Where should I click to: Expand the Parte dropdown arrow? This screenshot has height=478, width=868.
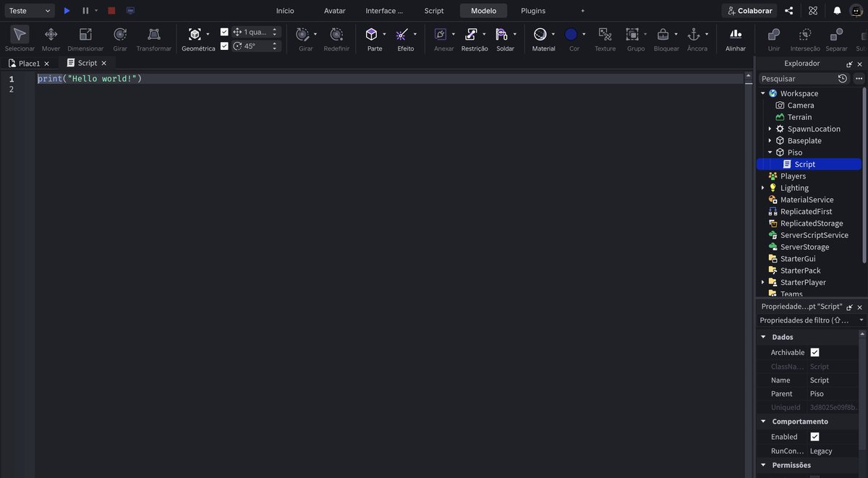tap(384, 34)
